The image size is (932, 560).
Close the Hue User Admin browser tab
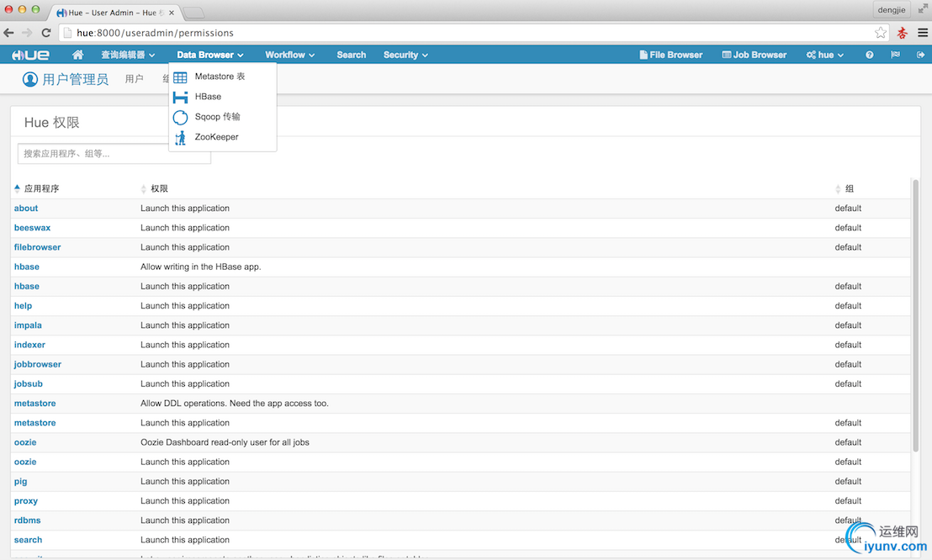click(172, 13)
